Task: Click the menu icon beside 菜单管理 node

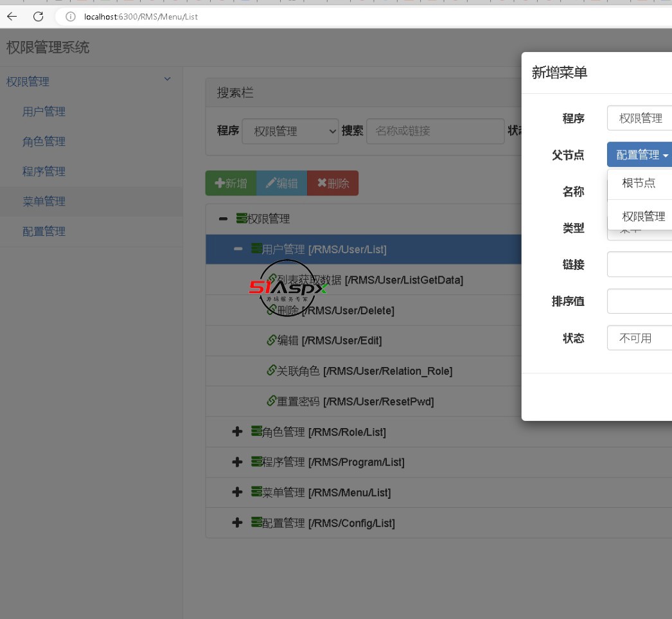Action: (x=256, y=491)
